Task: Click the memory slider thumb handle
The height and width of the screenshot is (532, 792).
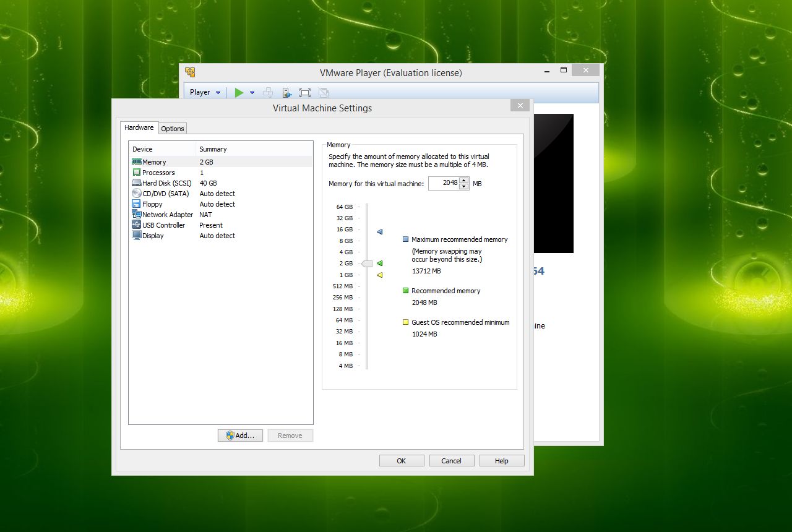Action: click(x=367, y=264)
